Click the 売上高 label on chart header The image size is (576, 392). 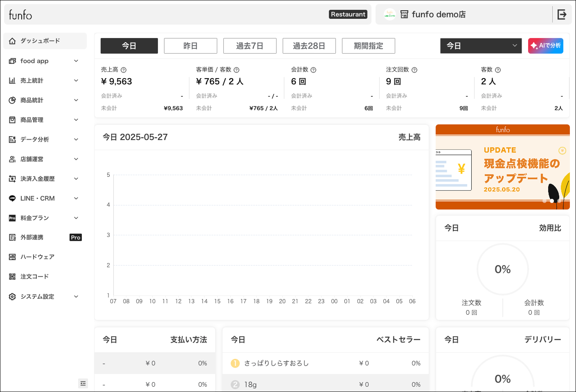pos(409,137)
